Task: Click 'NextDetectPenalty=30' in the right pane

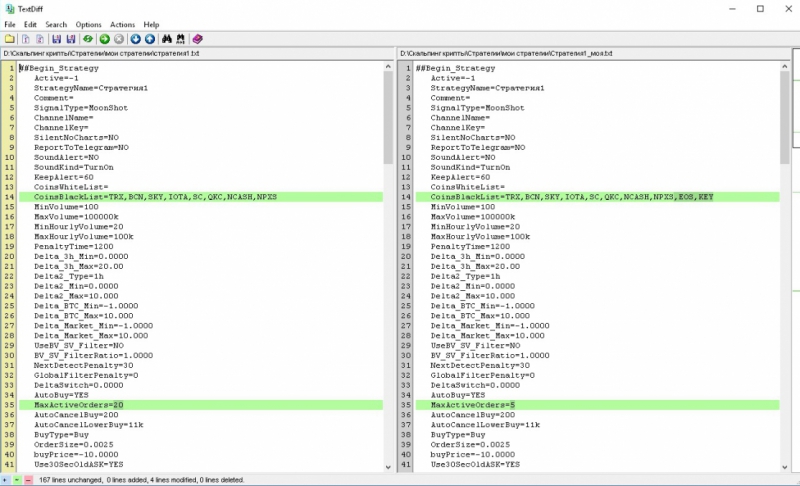Action: click(x=480, y=365)
